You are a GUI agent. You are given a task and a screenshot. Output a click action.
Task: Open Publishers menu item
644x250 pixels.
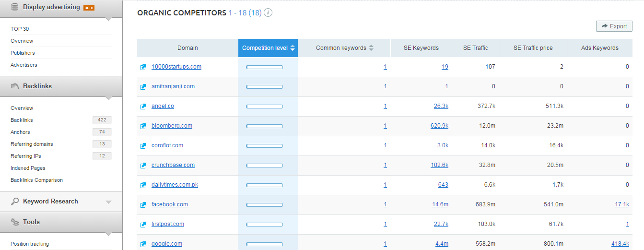click(23, 53)
